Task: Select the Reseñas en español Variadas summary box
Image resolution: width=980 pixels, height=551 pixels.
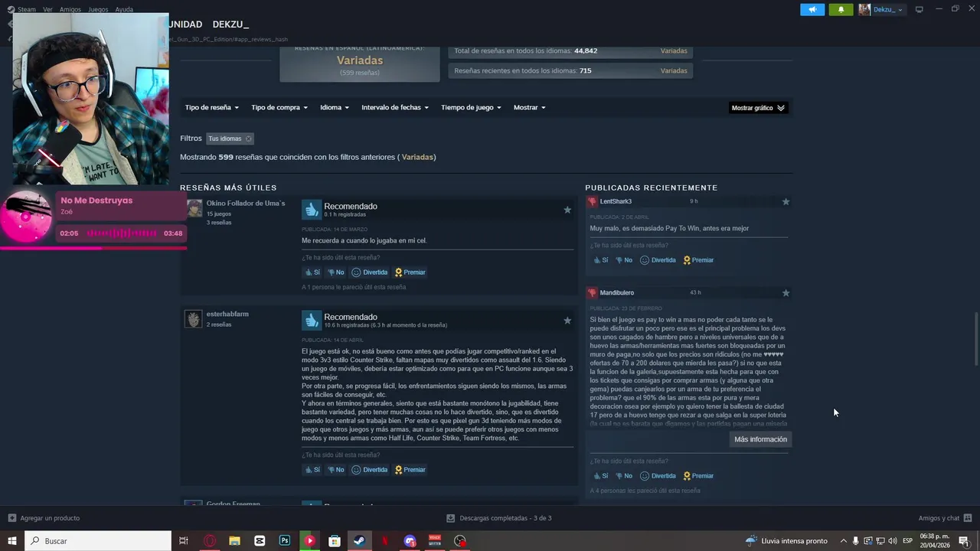Action: (360, 63)
